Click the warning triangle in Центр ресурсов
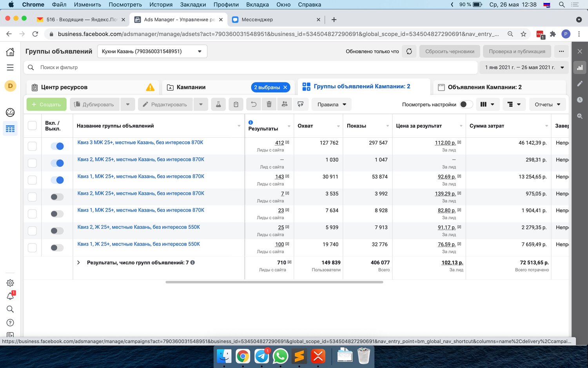588x368 pixels. pyautogui.click(x=150, y=87)
